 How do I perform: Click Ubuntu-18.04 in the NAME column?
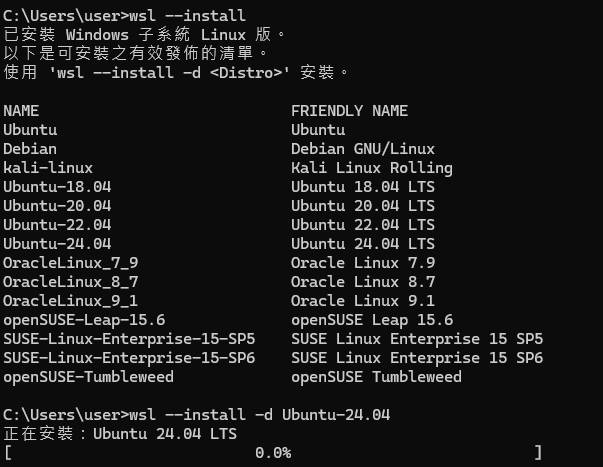point(57,187)
